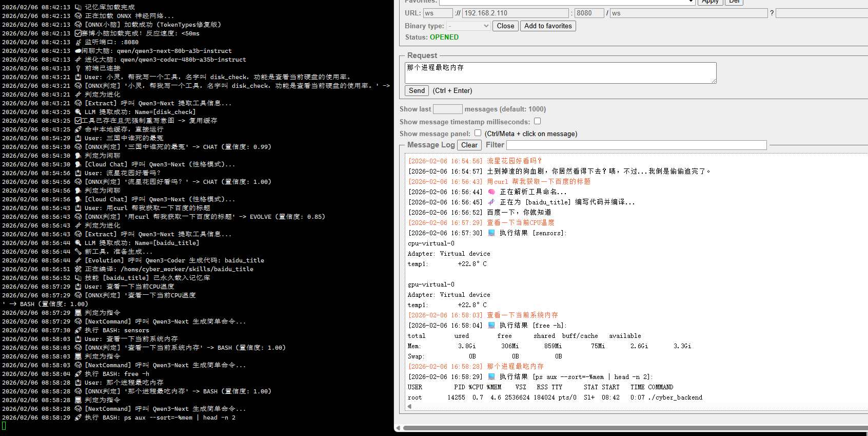
Task: Click the DNA emoji in the baidu_title message
Action: (491, 202)
